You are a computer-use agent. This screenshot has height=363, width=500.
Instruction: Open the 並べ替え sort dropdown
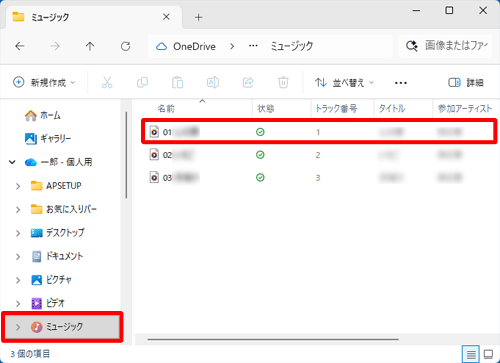(x=345, y=82)
